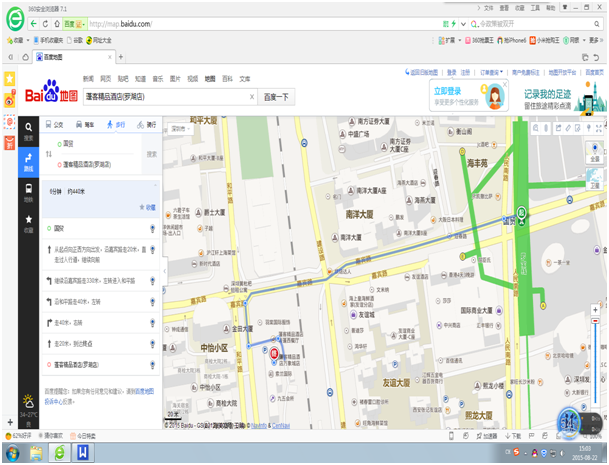Open the 下载 downloads in status bar

[x=513, y=436]
